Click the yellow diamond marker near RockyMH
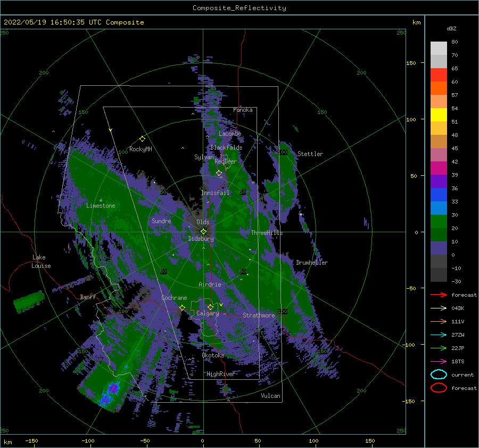Viewport: 479px width, 448px height. [x=142, y=139]
